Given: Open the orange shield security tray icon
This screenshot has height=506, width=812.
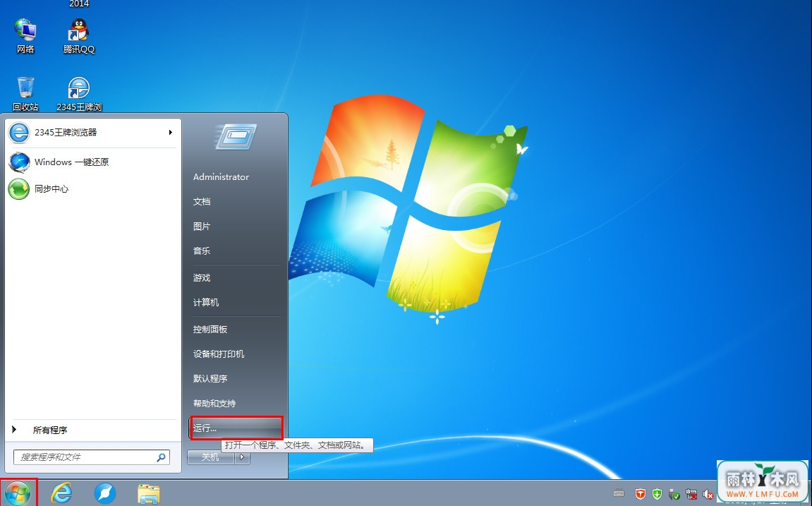Looking at the screenshot, I should pyautogui.click(x=640, y=493).
